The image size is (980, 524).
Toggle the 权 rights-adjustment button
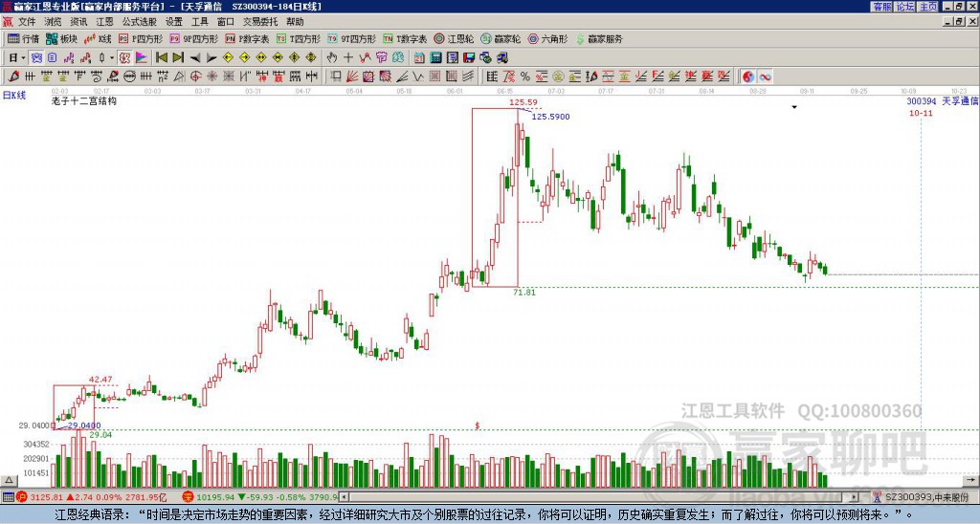click(124, 58)
